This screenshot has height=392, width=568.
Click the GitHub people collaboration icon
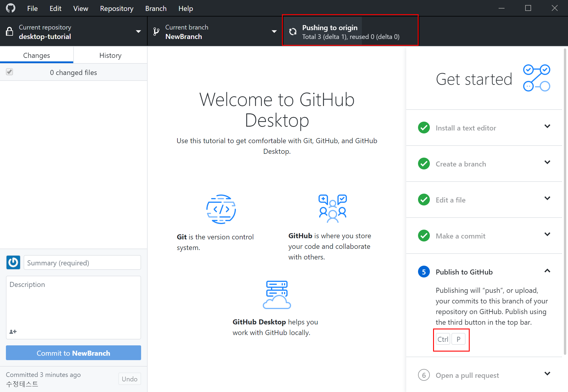pos(332,208)
